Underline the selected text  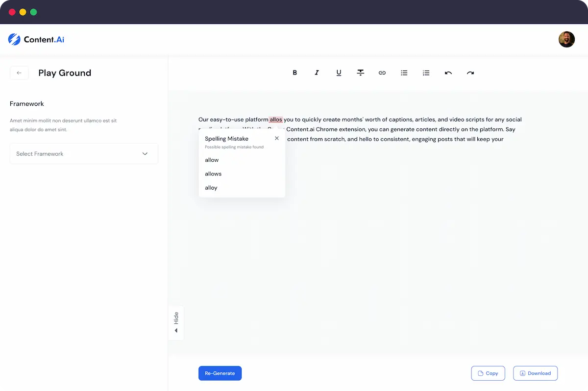pos(339,73)
